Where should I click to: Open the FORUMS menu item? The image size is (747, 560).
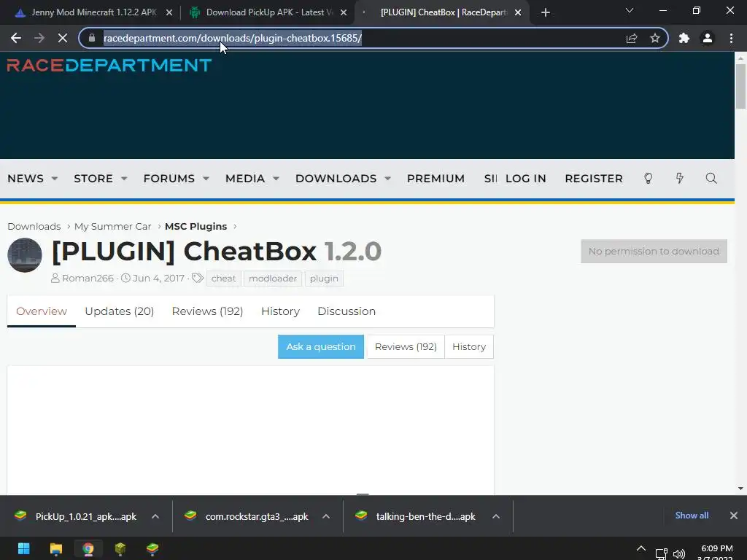coord(169,179)
